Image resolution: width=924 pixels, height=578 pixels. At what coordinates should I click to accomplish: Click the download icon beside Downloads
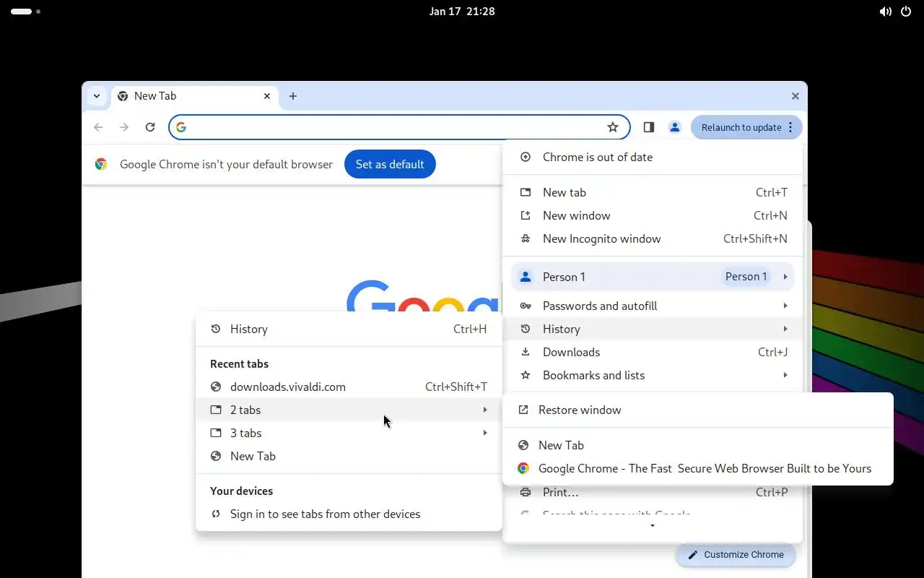[526, 352]
